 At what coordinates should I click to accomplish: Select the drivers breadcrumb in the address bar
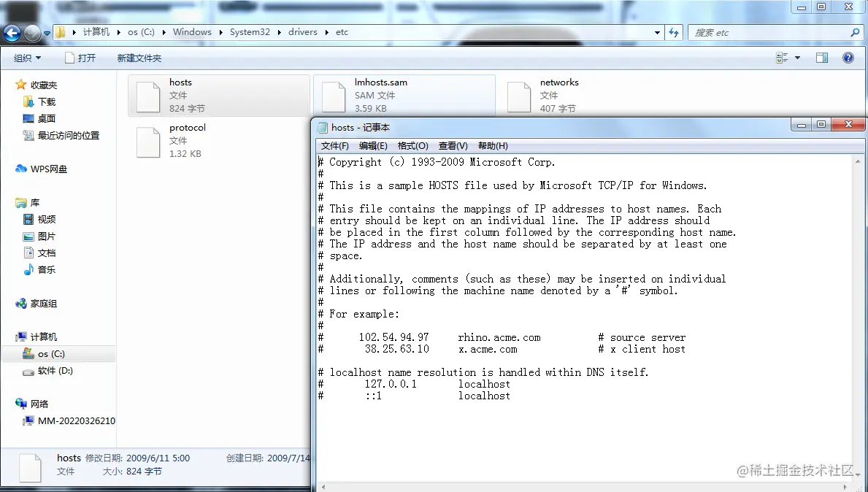click(x=303, y=32)
